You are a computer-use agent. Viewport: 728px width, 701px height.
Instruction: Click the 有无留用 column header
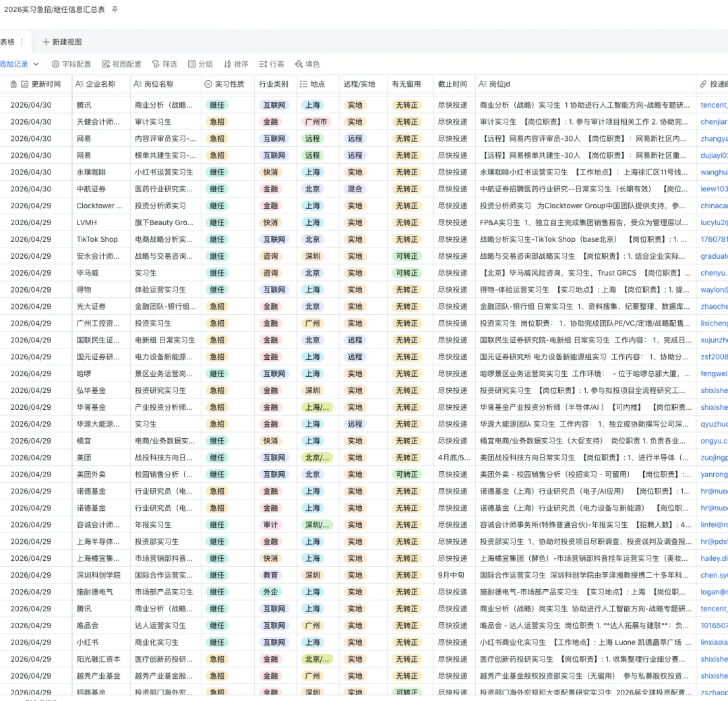pyautogui.click(x=410, y=84)
